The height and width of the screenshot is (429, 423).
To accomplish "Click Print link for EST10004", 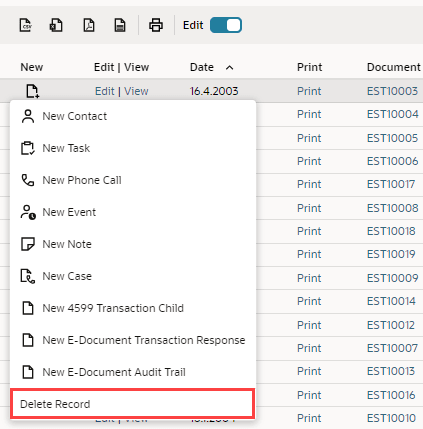I will [309, 114].
